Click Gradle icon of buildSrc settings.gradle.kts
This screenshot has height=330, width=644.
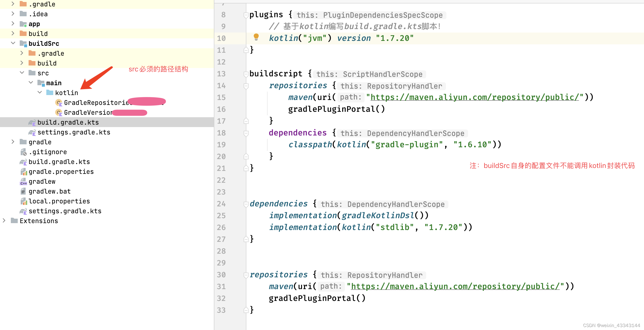[32, 132]
